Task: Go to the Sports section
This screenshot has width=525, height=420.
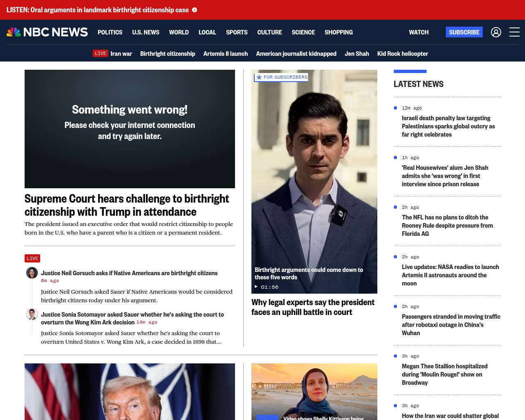Action: coord(237,32)
